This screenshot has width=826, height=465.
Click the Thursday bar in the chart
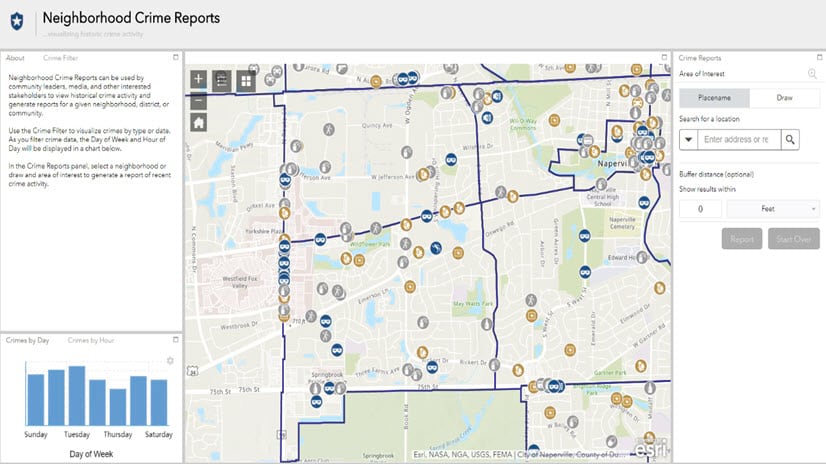tap(118, 407)
